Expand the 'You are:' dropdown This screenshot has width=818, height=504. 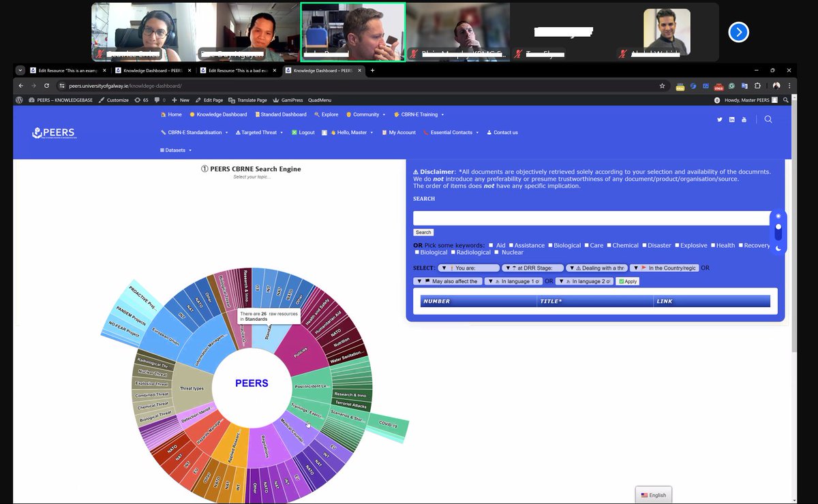(468, 268)
